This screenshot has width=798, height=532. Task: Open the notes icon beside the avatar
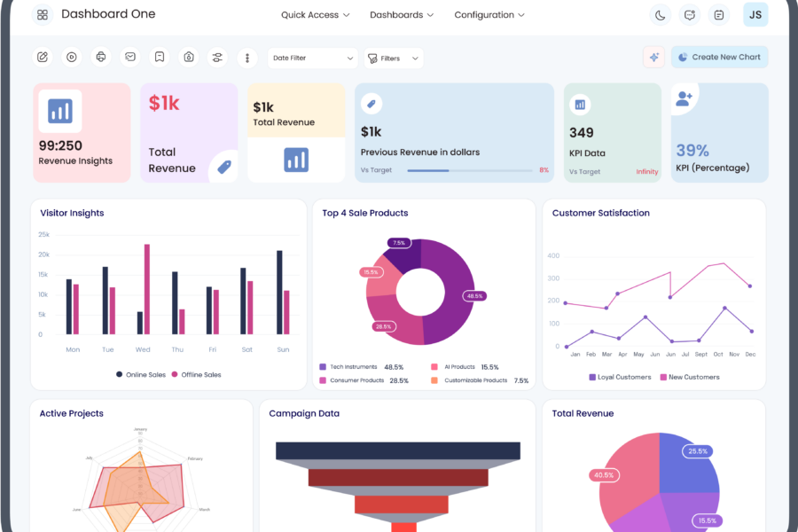719,15
